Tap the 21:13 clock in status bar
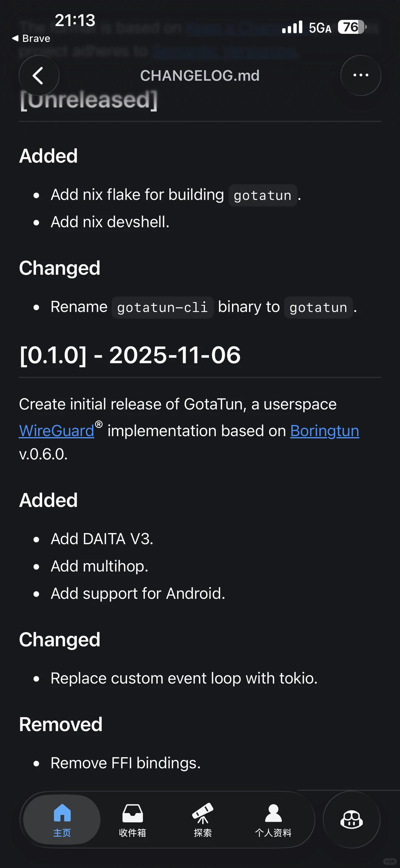 [75, 20]
